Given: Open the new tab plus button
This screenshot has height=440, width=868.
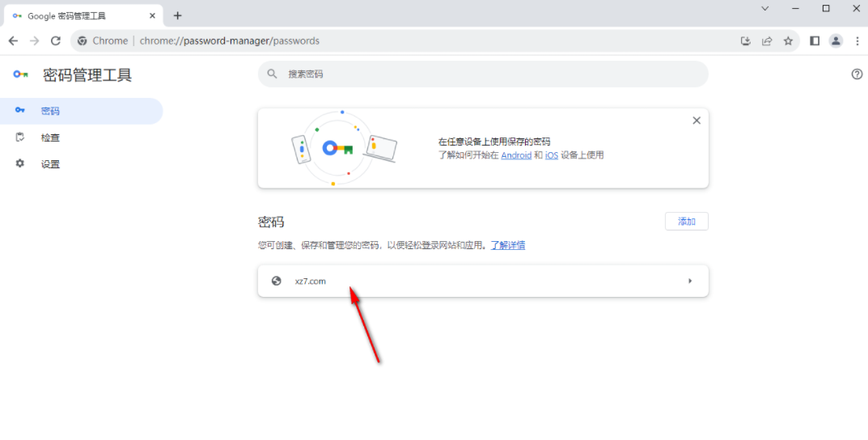Looking at the screenshot, I should click(177, 15).
